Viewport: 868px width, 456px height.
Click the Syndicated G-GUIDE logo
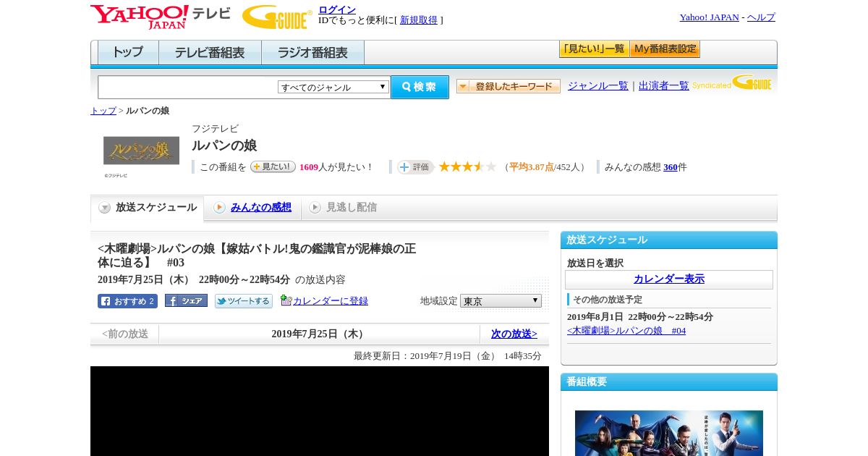click(x=732, y=83)
